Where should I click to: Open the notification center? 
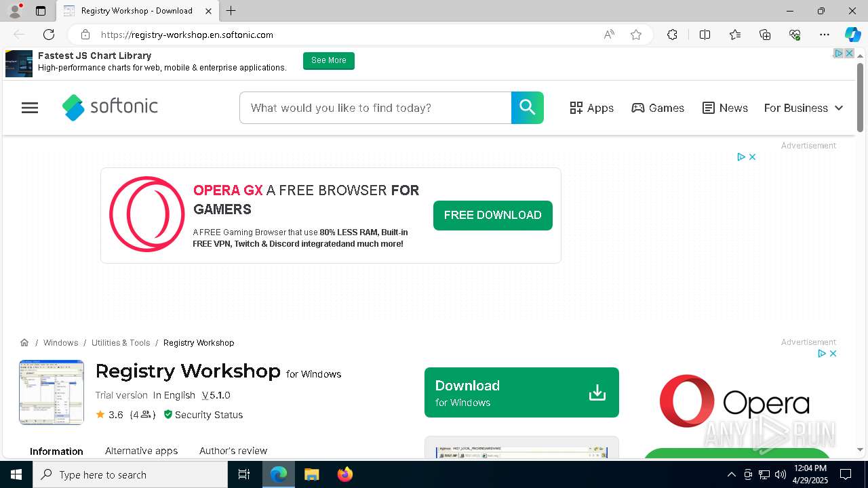tap(846, 474)
